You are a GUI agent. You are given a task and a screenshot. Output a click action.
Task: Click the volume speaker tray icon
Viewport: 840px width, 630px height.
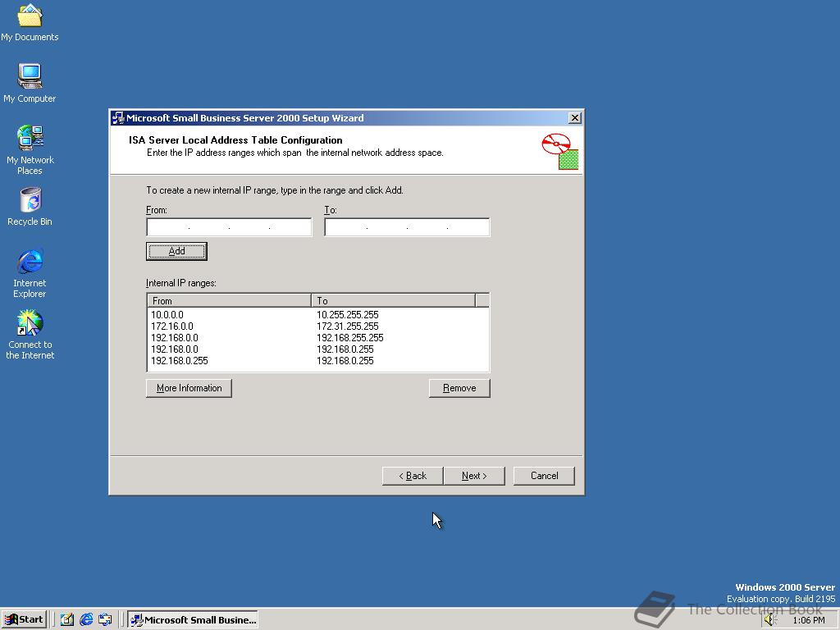coord(770,620)
